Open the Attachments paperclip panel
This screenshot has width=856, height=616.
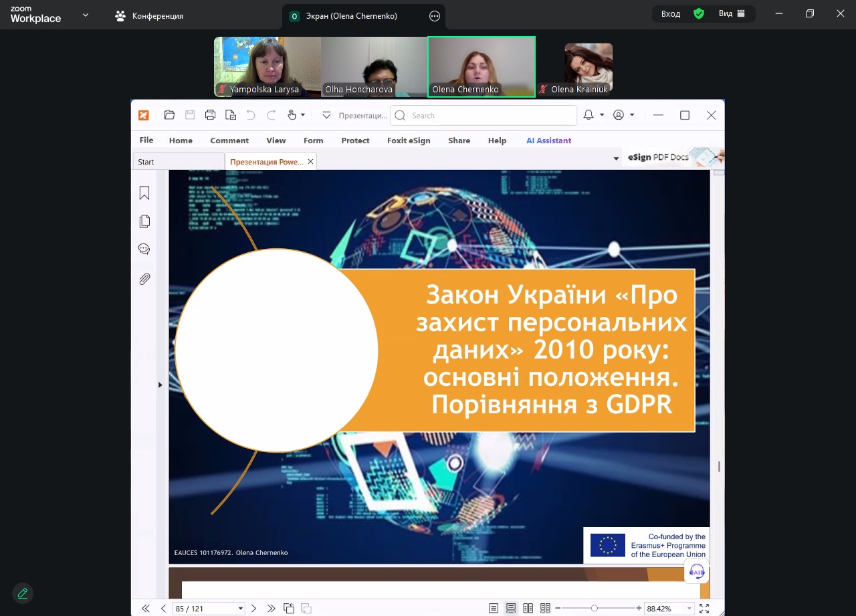point(144,279)
